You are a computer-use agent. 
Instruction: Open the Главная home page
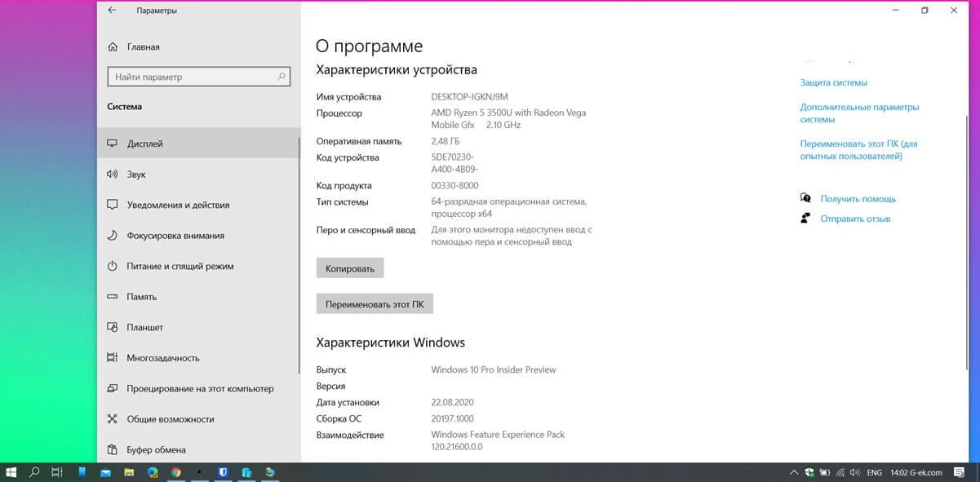tap(143, 46)
